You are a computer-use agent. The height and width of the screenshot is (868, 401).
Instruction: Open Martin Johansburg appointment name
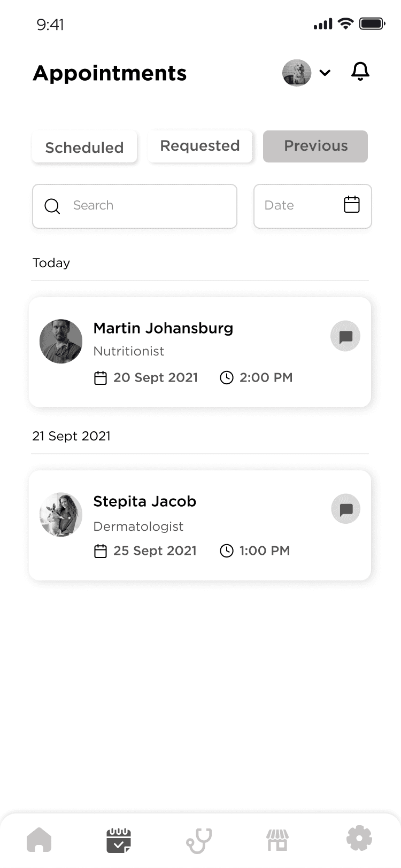163,328
